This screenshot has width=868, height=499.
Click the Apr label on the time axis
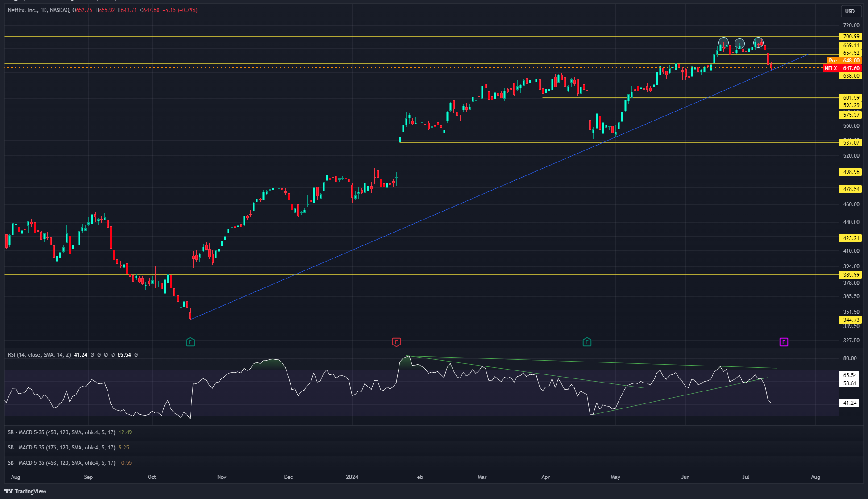[545, 477]
